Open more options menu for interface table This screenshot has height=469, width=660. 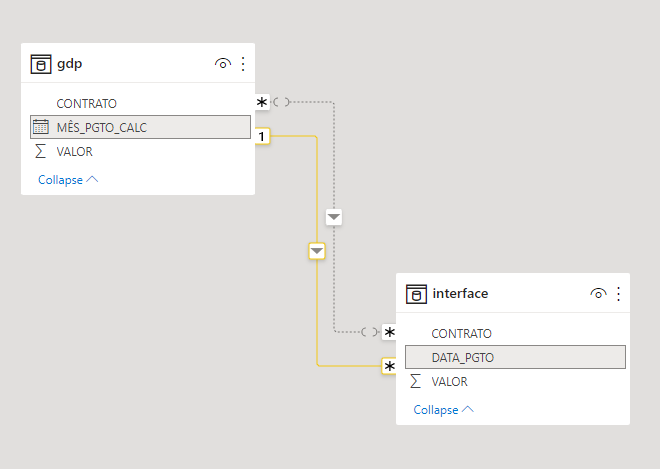pos(618,294)
